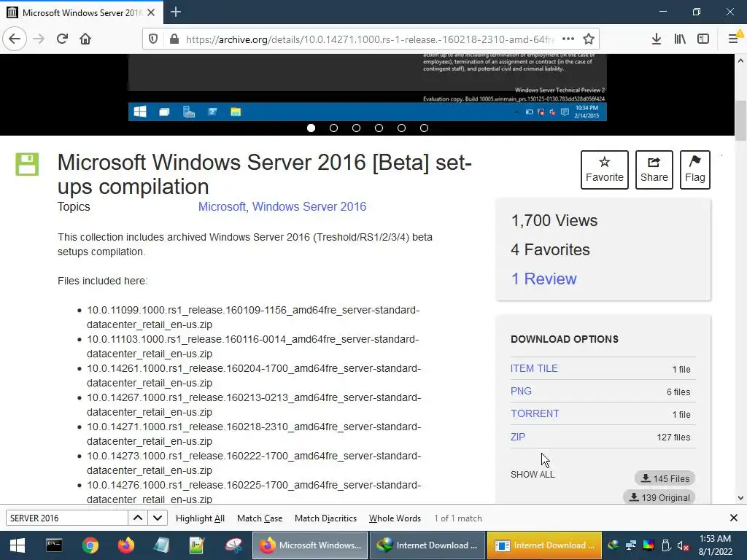Launch Google Chrome from the taskbar
This screenshot has height=560, width=747.
(90, 545)
